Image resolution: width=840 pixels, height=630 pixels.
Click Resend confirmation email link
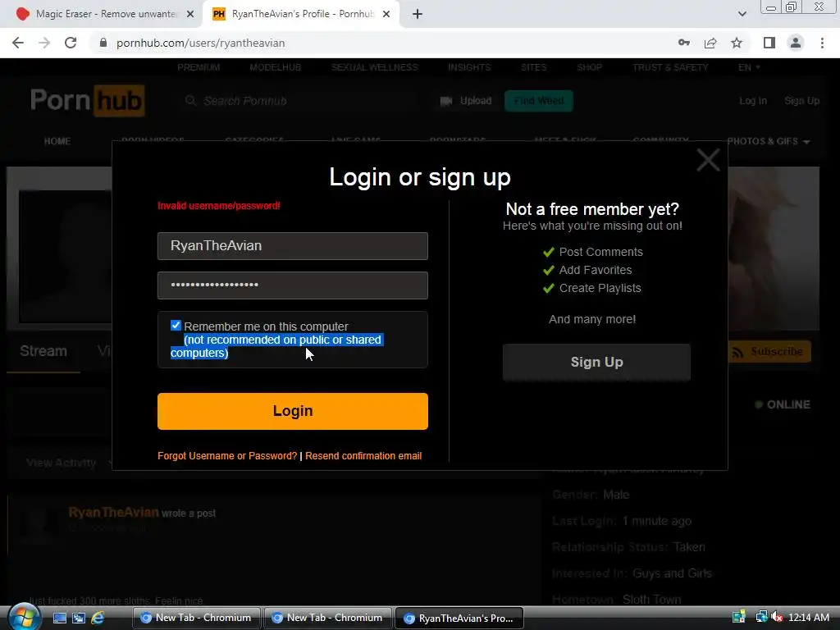[x=363, y=456]
